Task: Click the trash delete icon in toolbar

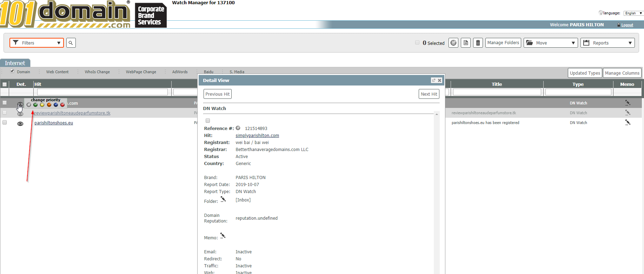Action: (478, 43)
